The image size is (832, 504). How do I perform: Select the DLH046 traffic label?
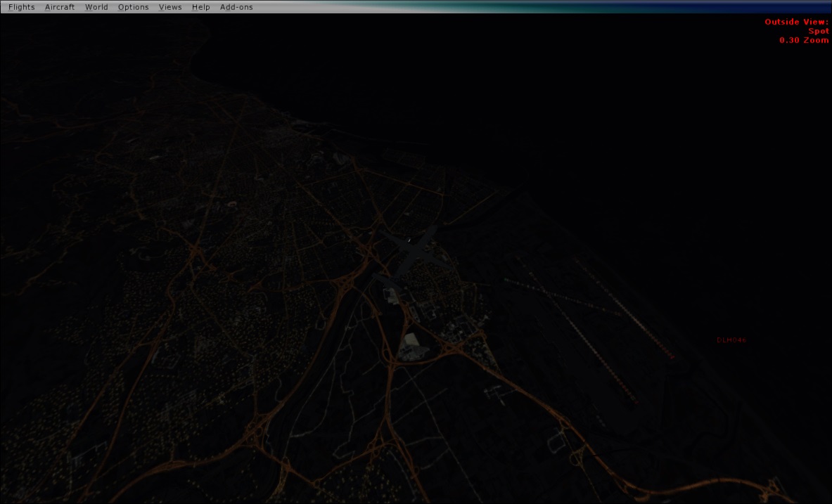(731, 340)
